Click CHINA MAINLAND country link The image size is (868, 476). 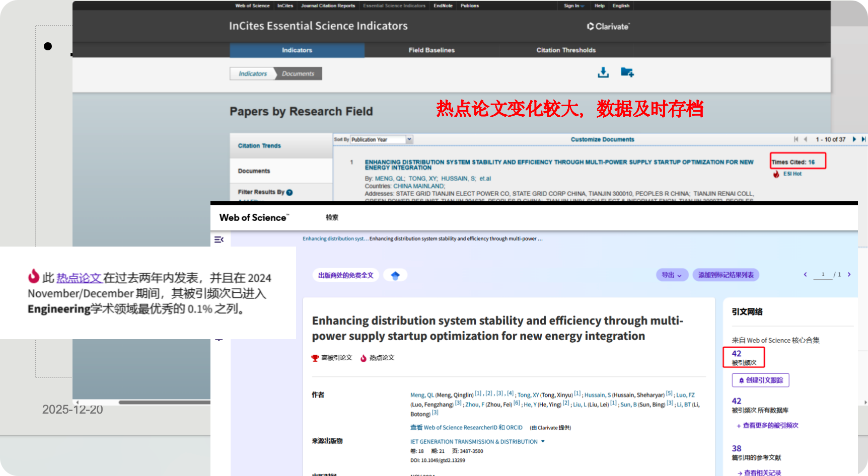[x=418, y=186]
